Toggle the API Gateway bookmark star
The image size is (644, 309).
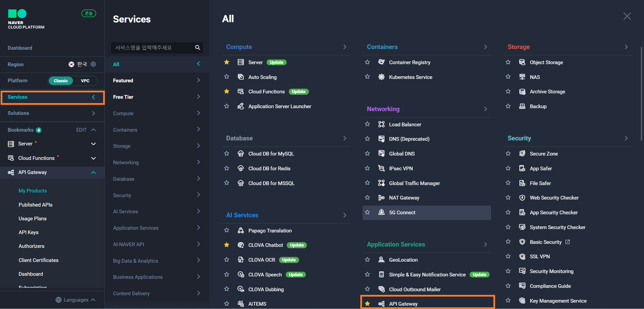click(367, 304)
